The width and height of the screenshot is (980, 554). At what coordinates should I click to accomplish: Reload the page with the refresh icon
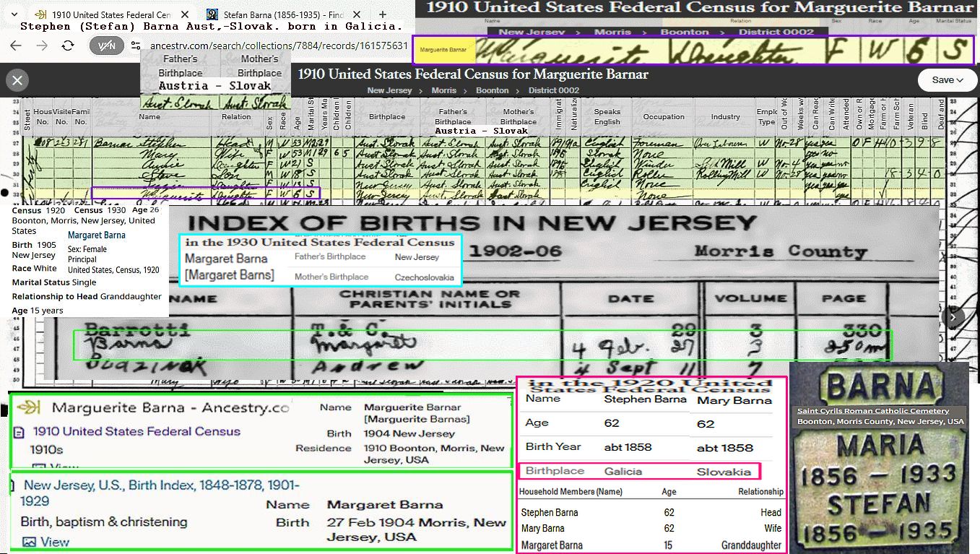click(x=68, y=46)
